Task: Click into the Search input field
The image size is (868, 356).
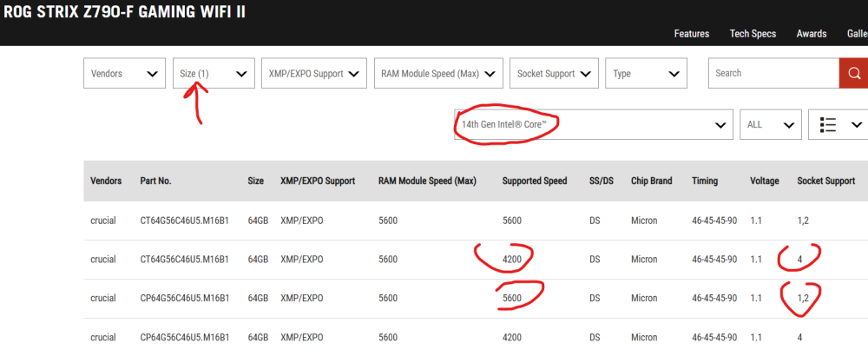Action: coord(774,73)
